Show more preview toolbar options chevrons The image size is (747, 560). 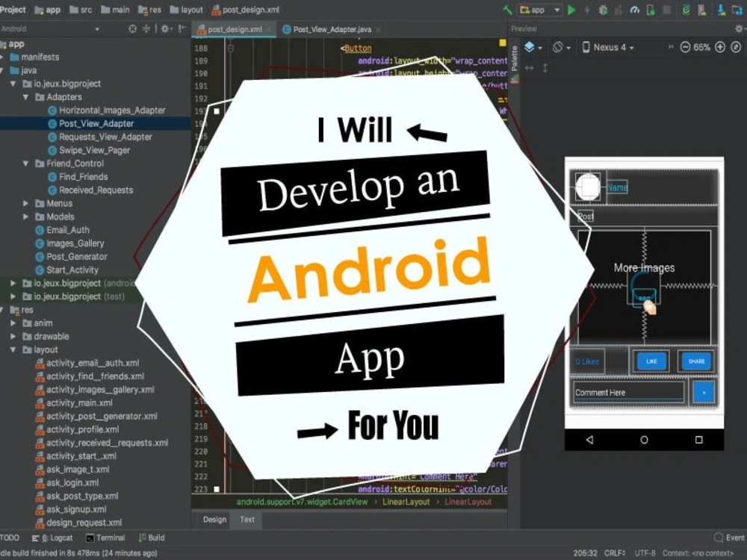pyautogui.click(x=671, y=47)
